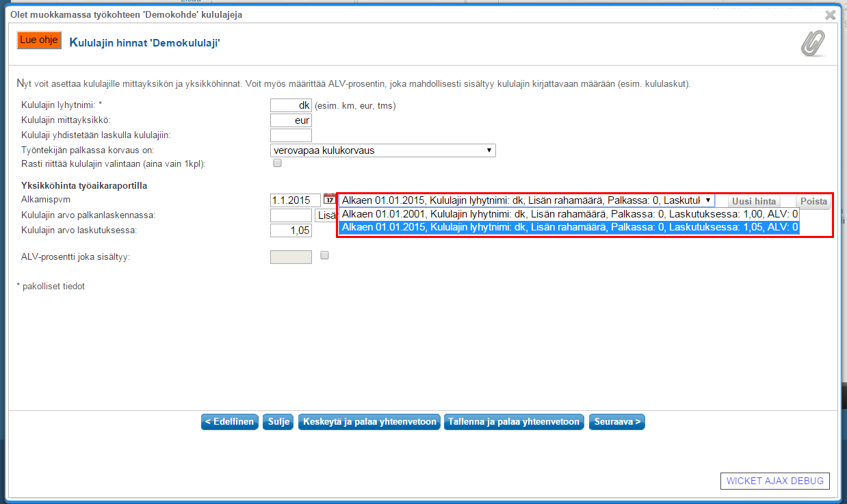
Task: Select the 'Alkaen 01.01.2001' price option
Action: [x=569, y=214]
